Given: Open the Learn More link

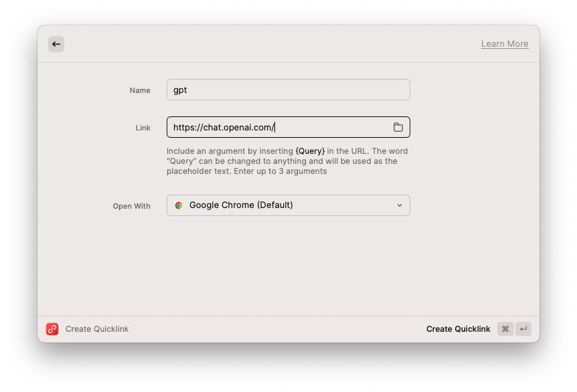Looking at the screenshot, I should (x=505, y=43).
